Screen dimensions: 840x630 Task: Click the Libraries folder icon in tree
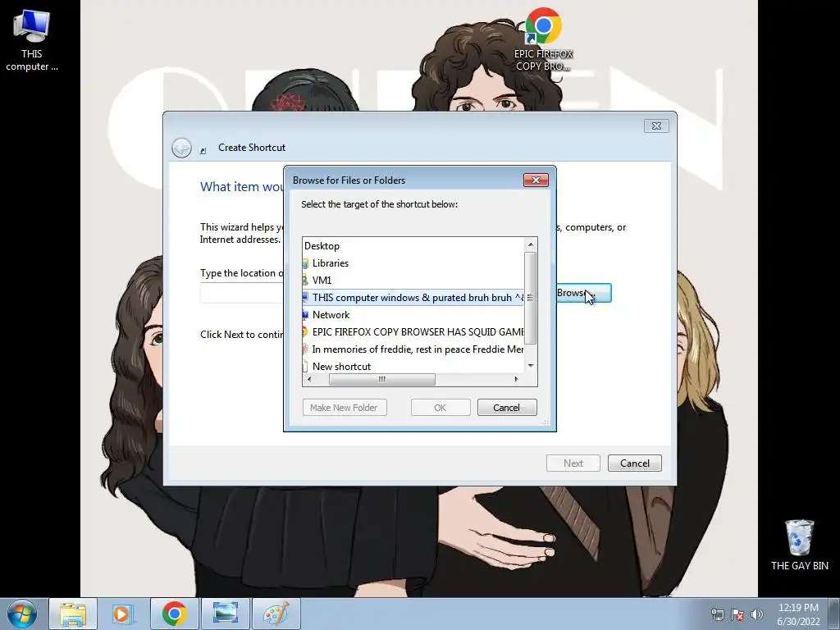[305, 263]
